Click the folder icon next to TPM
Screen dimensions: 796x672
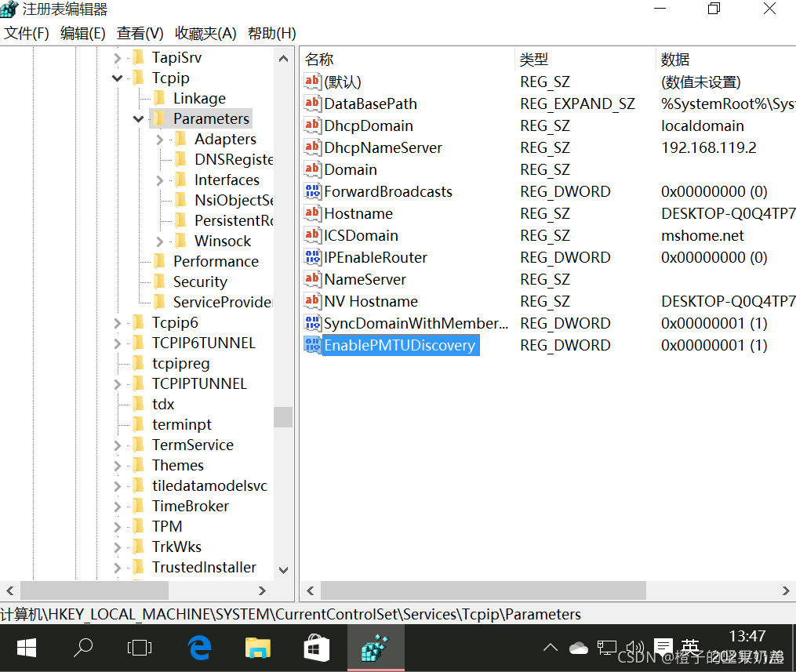coord(138,526)
